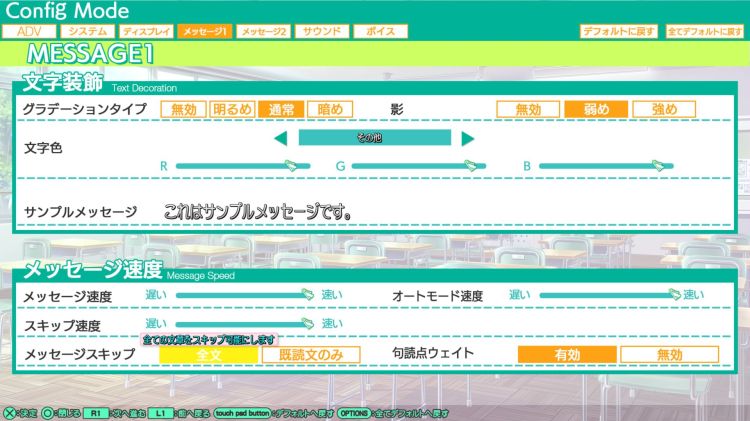Click the circle close button icon in footer
The height and width of the screenshot is (421, 750).
(x=48, y=412)
